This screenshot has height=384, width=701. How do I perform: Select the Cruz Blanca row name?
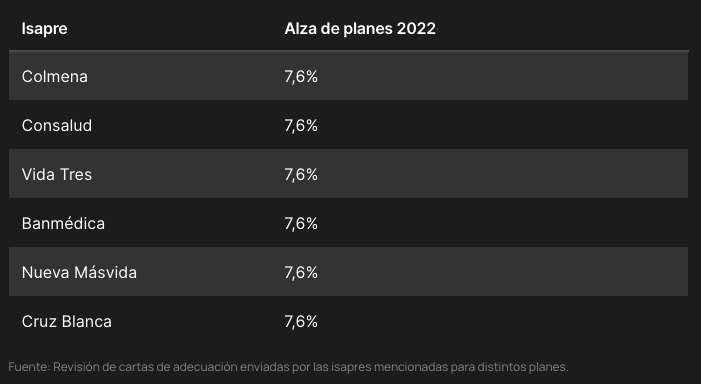click(67, 322)
